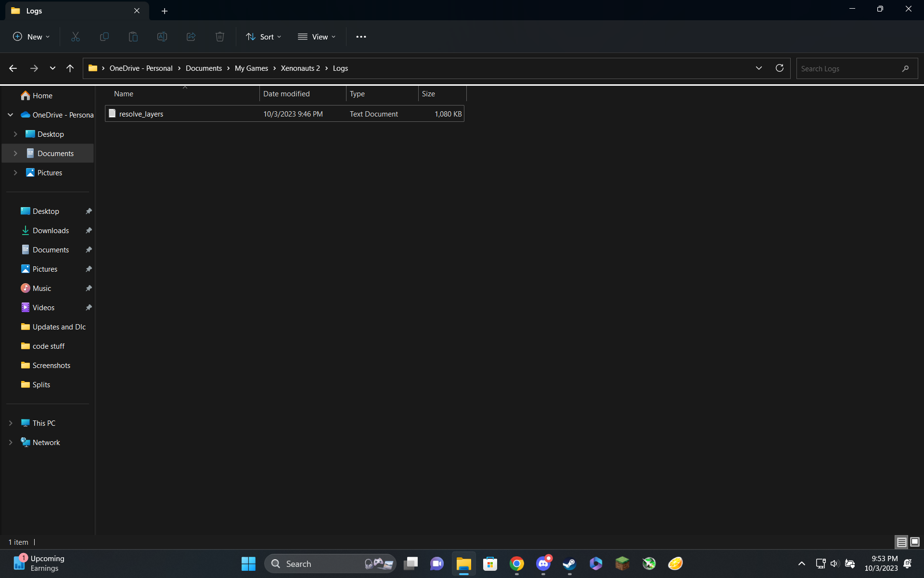924x578 pixels.
Task: Navigate to OneDrive - Personal in breadcrumb
Action: (x=141, y=68)
